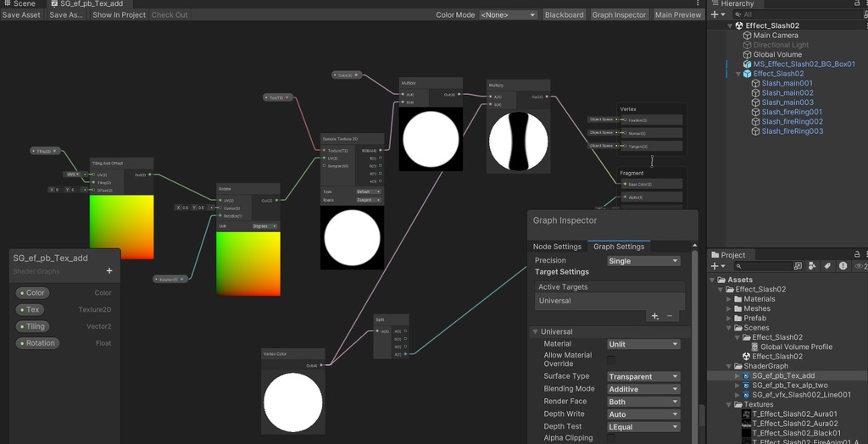Click the Search by Label tag icon
This screenshot has width=868, height=444.
click(827, 266)
